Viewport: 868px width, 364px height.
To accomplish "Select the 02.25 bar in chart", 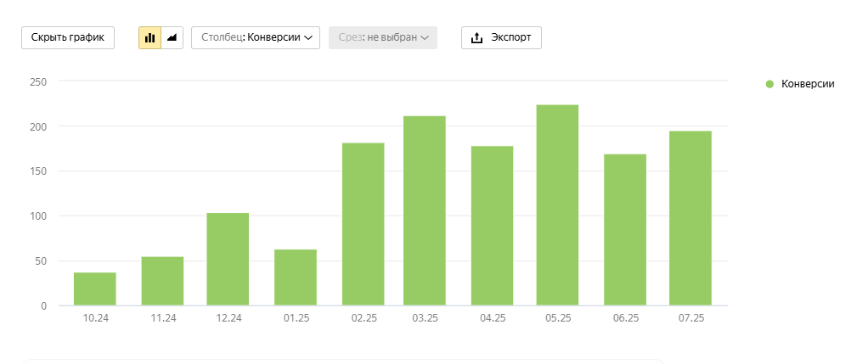I will [363, 225].
